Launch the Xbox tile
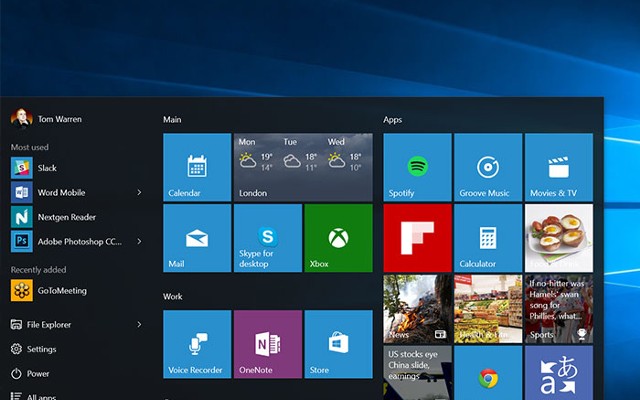 [x=338, y=238]
